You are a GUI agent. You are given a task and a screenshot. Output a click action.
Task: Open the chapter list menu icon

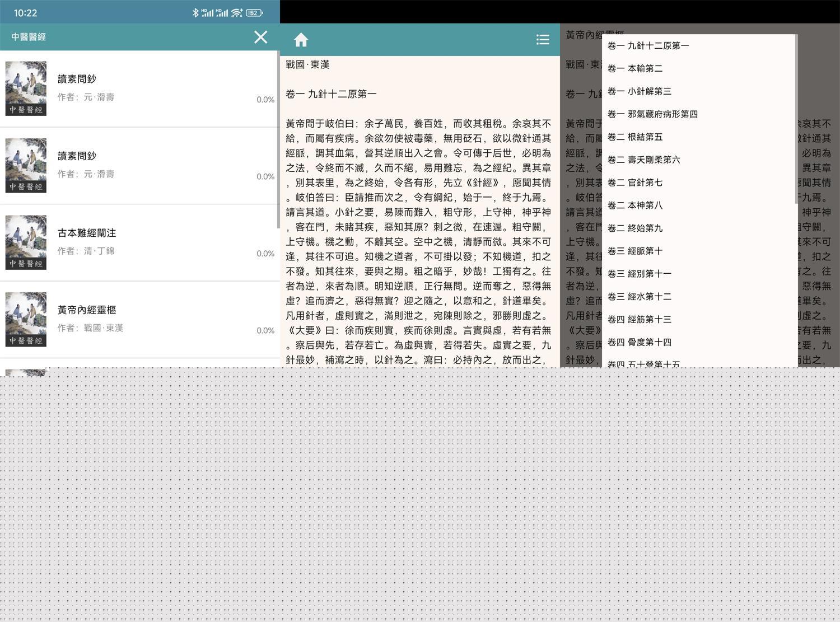click(542, 39)
